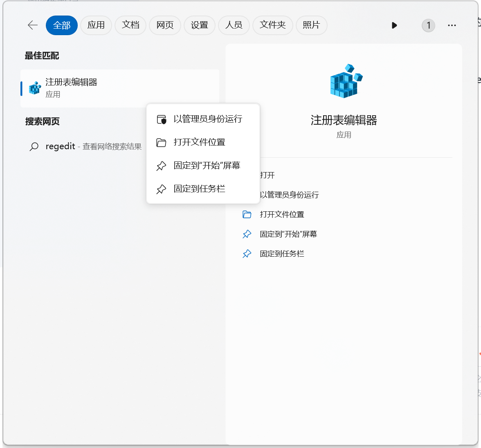Click the blue pin icon beside 固定到任务栏
481x448 pixels.
pos(247,254)
